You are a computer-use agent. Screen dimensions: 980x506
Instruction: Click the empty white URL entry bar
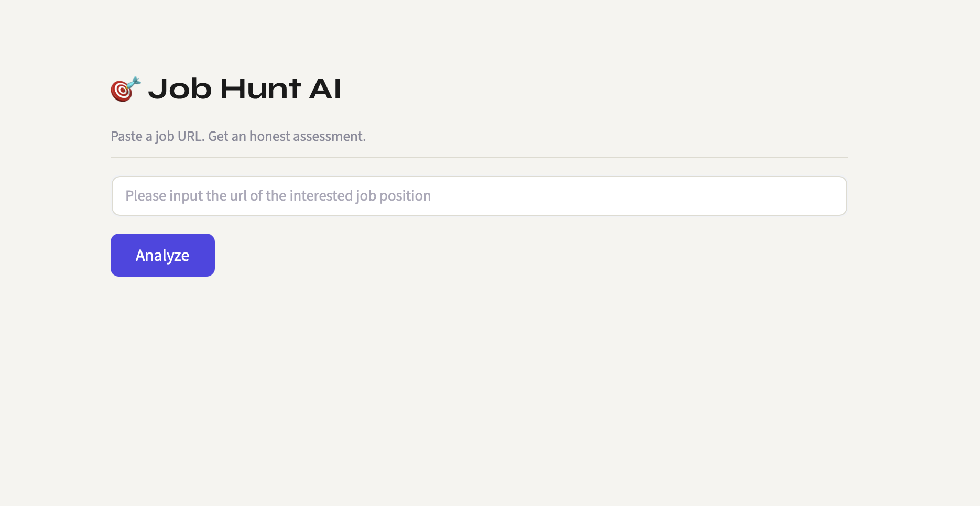[629, 196]
